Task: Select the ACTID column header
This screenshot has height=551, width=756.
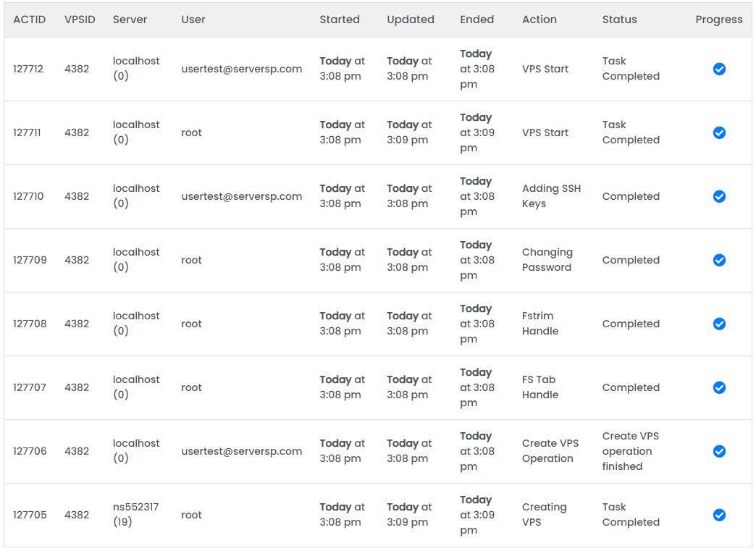Action: click(30, 20)
